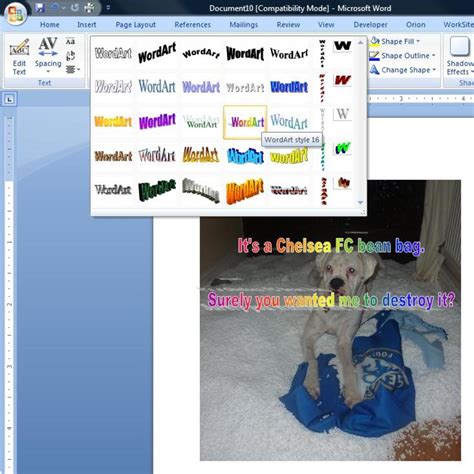Open Customize Quick Access Toolbar arrow
This screenshot has height=474, width=474.
(x=108, y=7)
